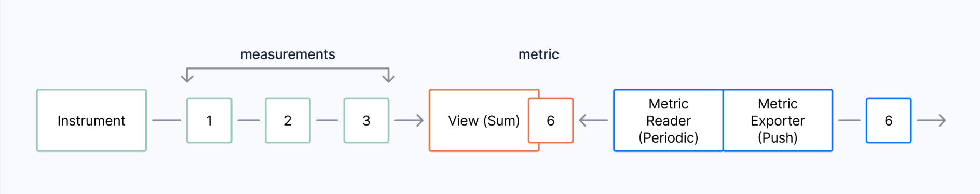The height and width of the screenshot is (194, 980).
Task: Click the measurements label
Action: tap(288, 54)
